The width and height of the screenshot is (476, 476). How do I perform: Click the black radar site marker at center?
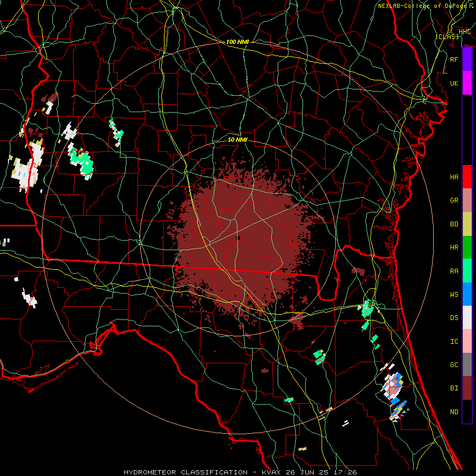[x=239, y=239]
